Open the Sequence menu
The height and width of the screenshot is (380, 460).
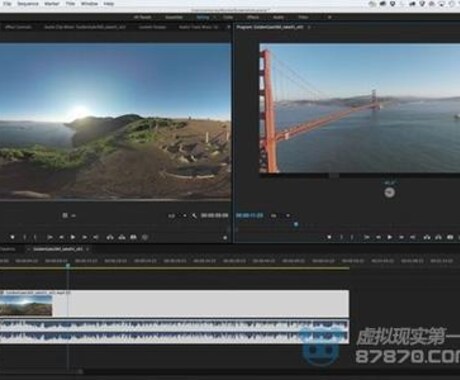(28, 4)
